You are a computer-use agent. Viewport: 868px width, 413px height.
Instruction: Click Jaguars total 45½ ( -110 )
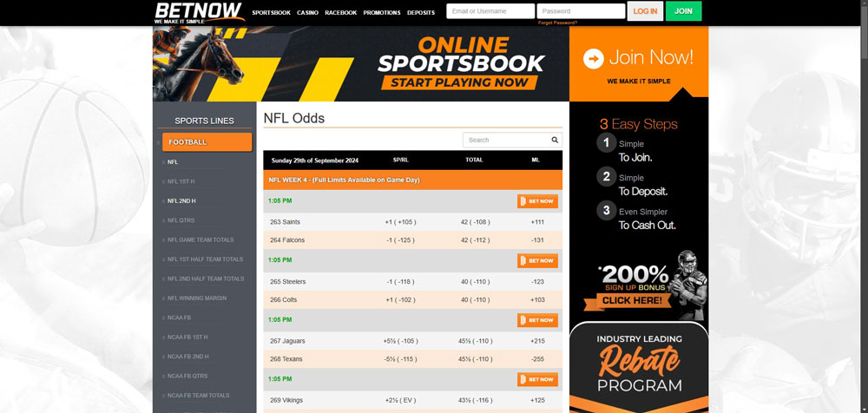click(476, 341)
